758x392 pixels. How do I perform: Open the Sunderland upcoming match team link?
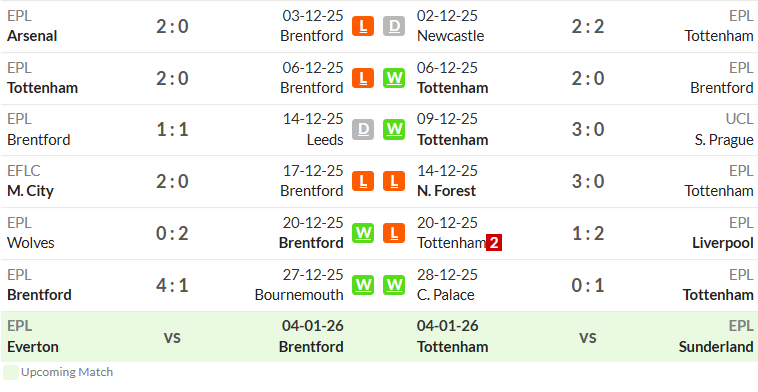716,347
